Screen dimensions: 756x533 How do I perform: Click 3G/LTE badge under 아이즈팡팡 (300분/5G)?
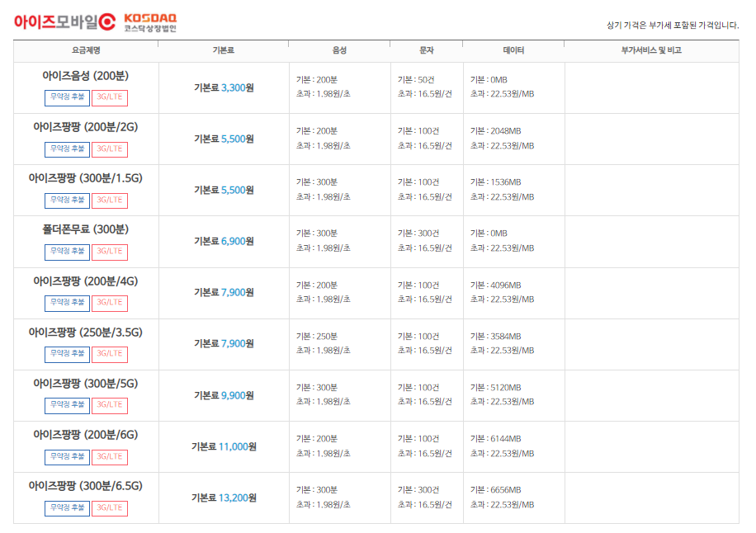click(x=110, y=405)
